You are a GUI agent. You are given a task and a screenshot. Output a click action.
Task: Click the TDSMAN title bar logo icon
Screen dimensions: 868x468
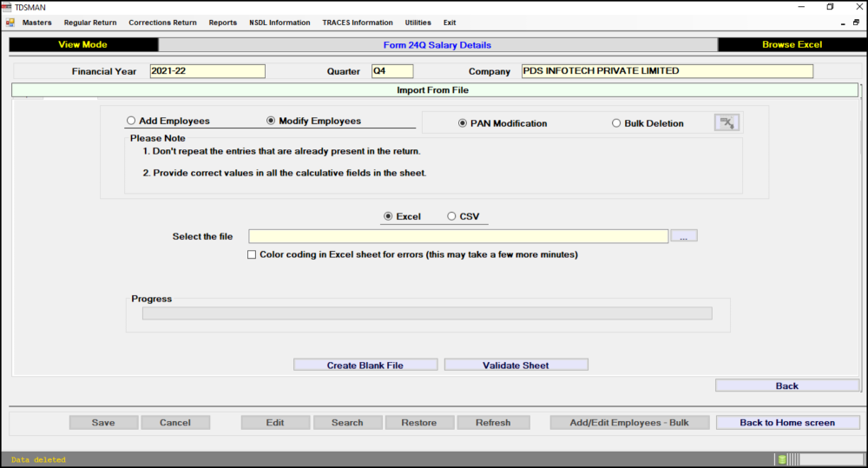pos(7,7)
